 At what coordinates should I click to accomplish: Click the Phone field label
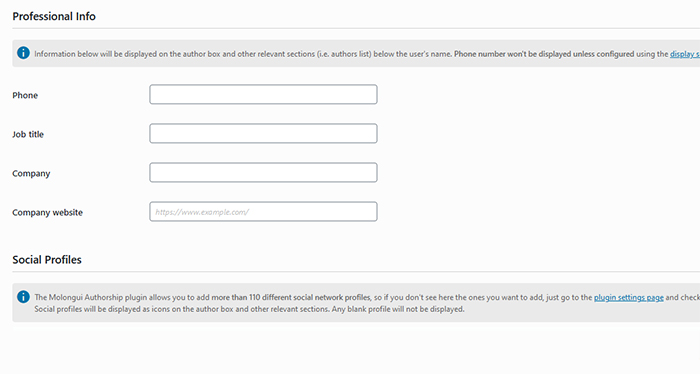coord(25,95)
